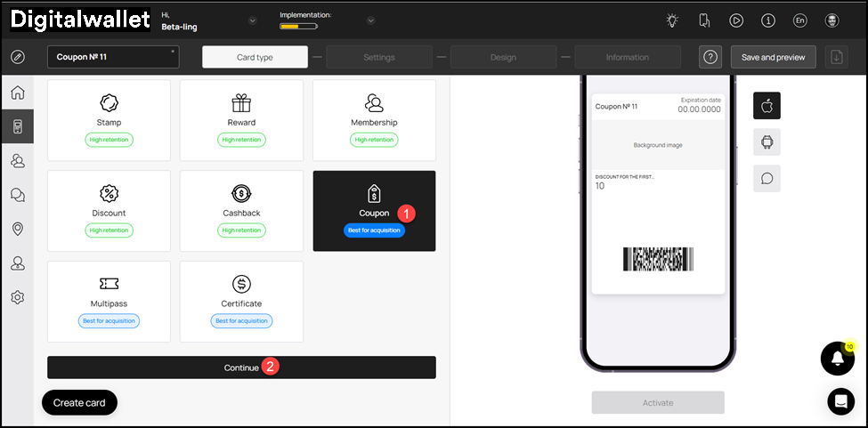The height and width of the screenshot is (428, 868).
Task: Select the Reward card type
Action: pyautogui.click(x=241, y=120)
